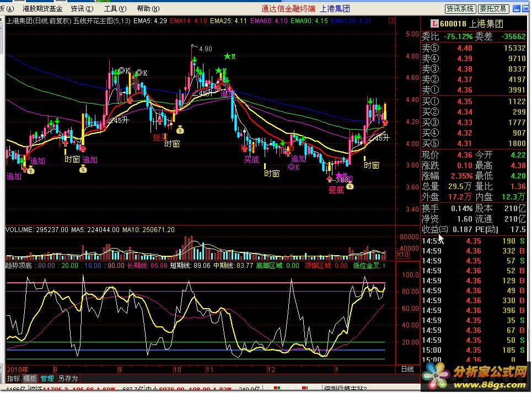
Task: Click the 上港集团 title link
Action: coord(335,9)
